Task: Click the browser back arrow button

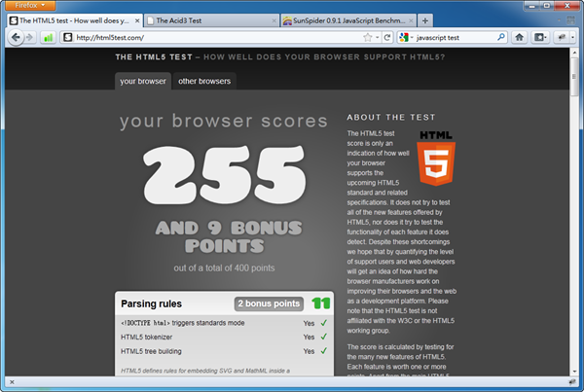Action: pos(16,38)
